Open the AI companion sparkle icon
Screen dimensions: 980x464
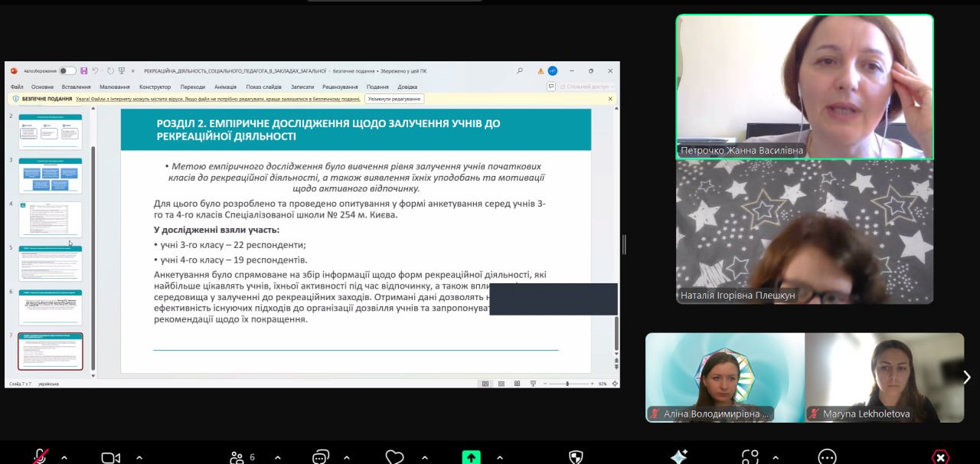point(678,457)
